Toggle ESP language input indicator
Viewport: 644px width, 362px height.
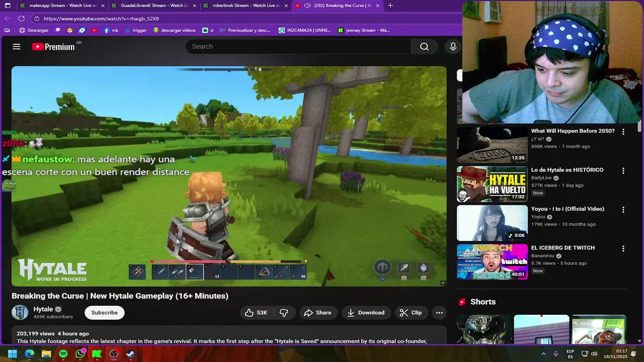coord(570,354)
